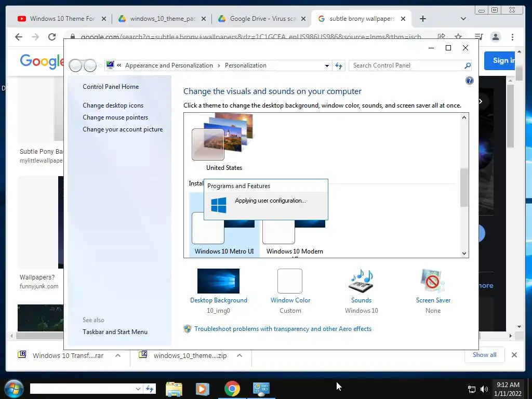
Task: Open a new Chrome tab
Action: 422,19
